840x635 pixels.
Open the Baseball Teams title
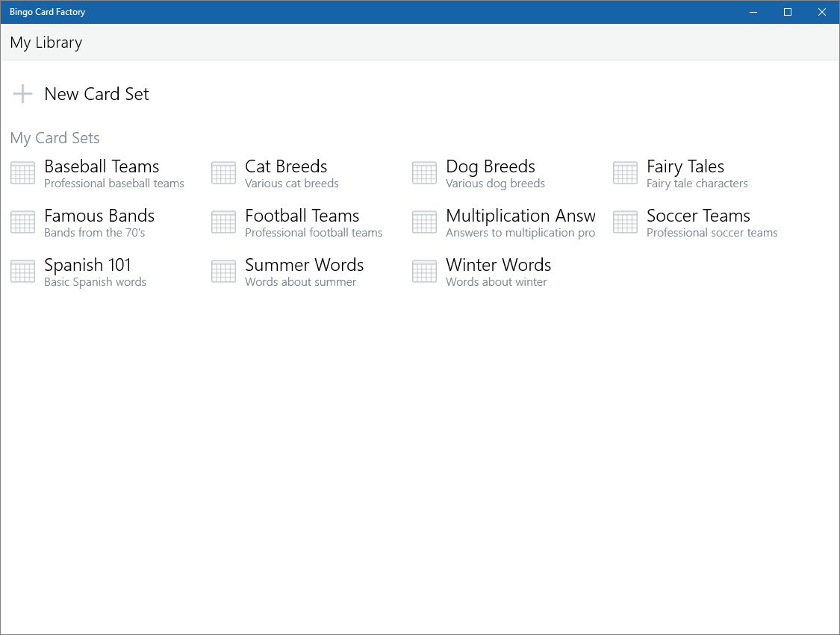tap(102, 167)
